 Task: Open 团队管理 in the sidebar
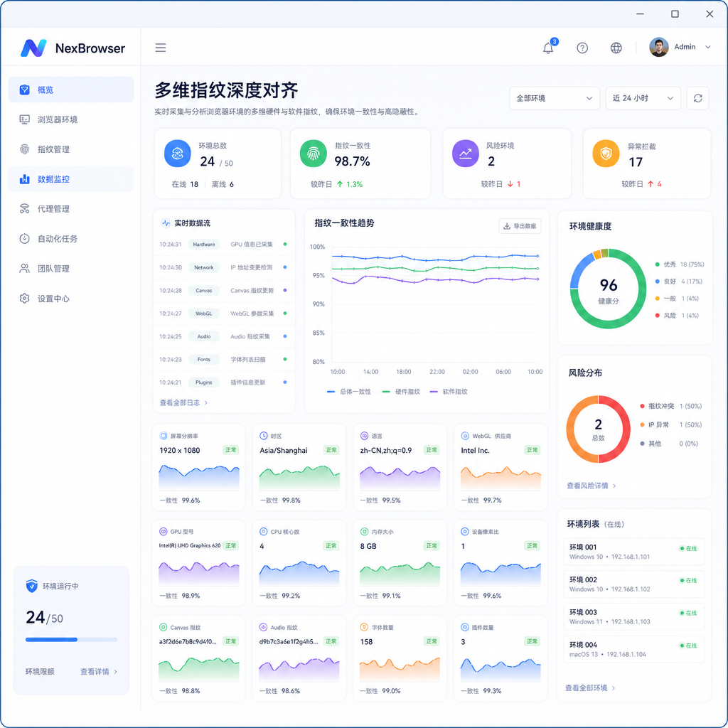pos(71,268)
